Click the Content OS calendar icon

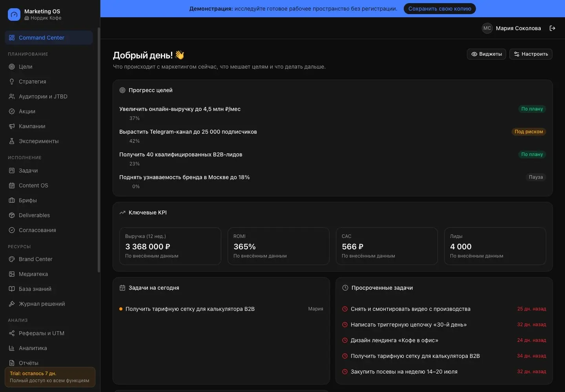12,185
